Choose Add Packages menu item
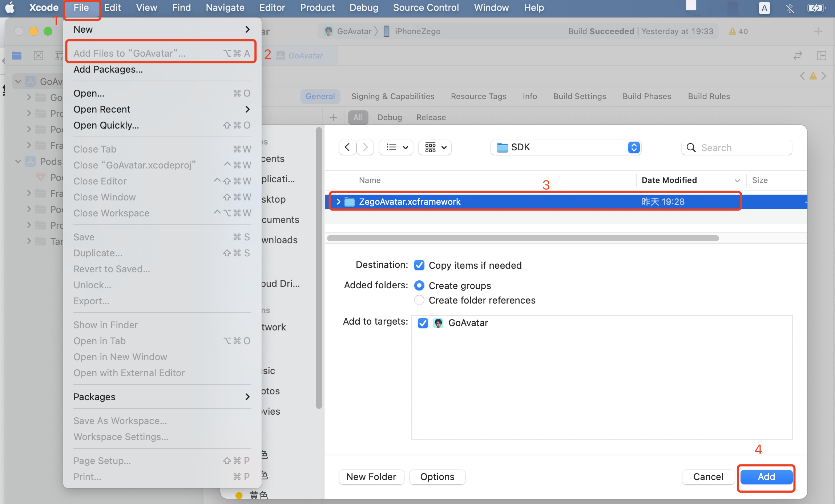Image resolution: width=835 pixels, height=504 pixels. [162, 69]
